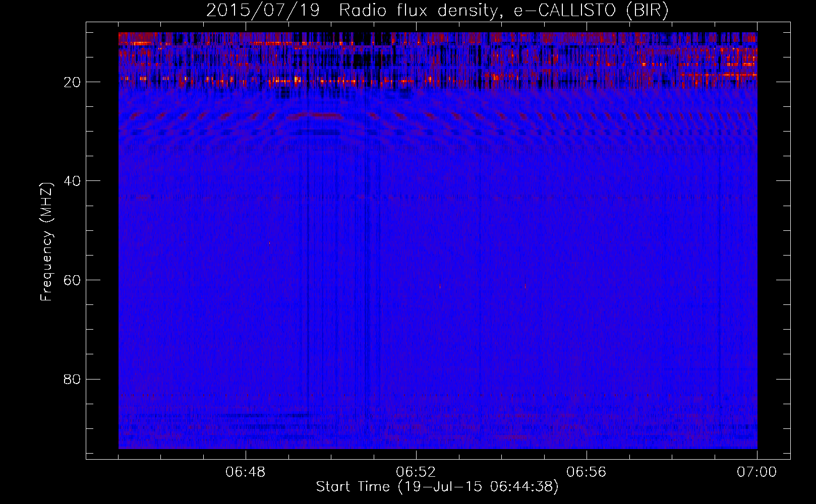This screenshot has height=504, width=816.
Task: Click the '20' frequency tick label
Action: coord(73,82)
